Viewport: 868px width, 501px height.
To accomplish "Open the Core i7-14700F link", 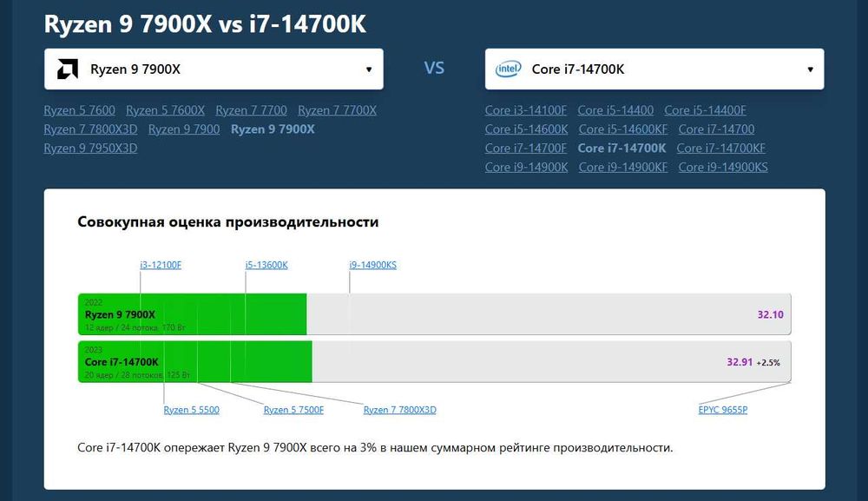I will 526,148.
